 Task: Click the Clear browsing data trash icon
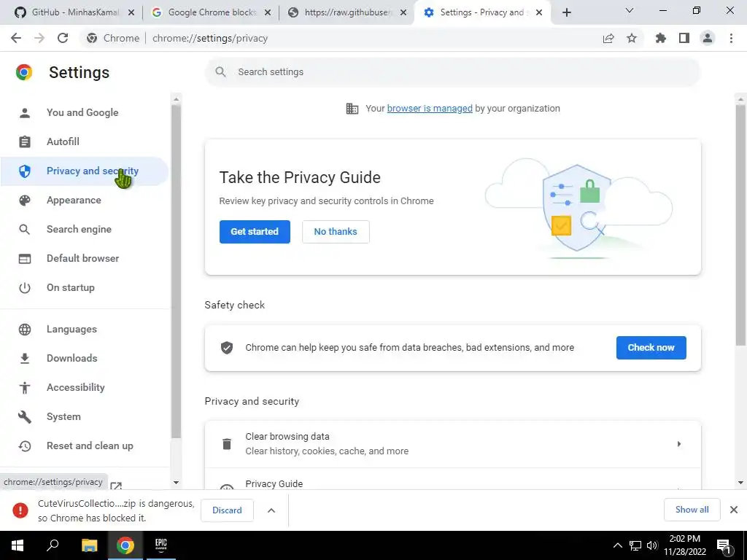tap(227, 444)
